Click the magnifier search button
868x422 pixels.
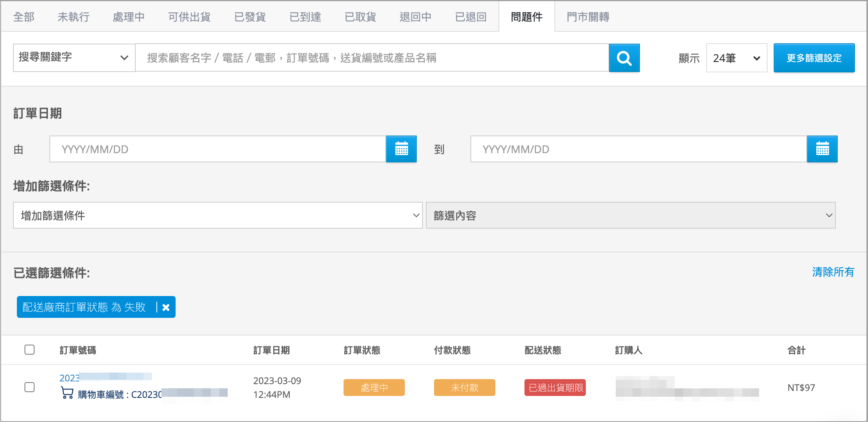point(624,58)
